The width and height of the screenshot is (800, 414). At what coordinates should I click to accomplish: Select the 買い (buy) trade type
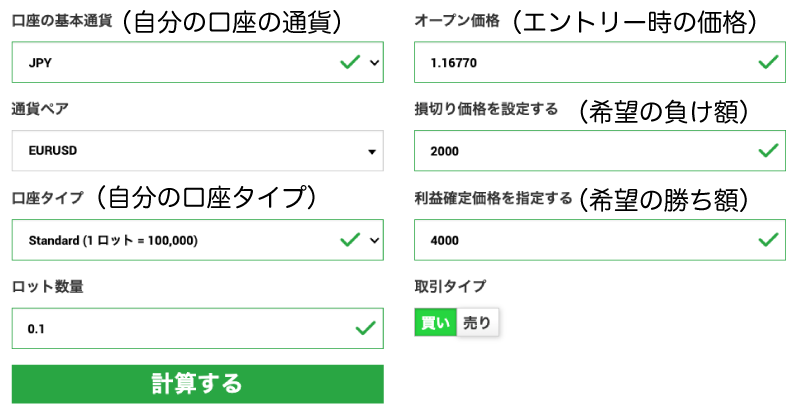(x=435, y=322)
